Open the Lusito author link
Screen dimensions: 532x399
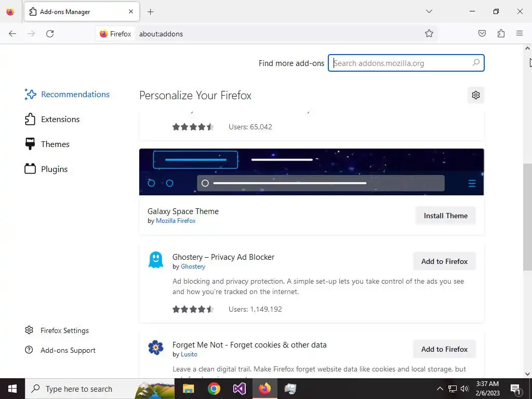click(189, 354)
